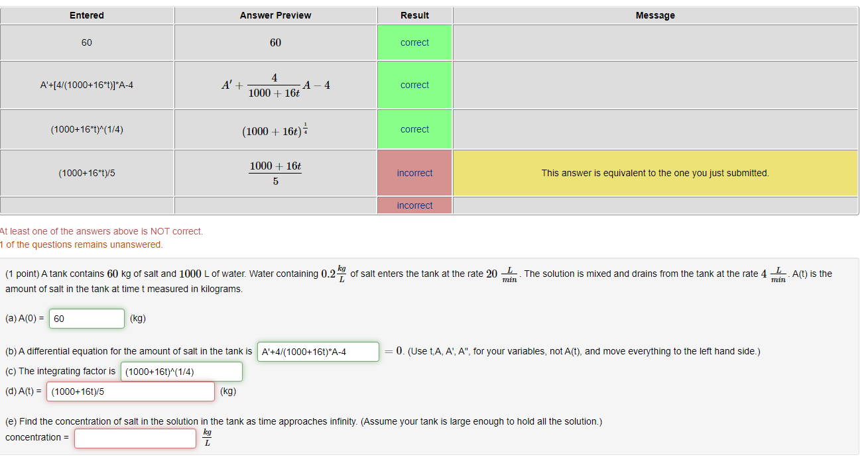Select the entered answer (1000+16*t)^(1/4)

coord(86,129)
